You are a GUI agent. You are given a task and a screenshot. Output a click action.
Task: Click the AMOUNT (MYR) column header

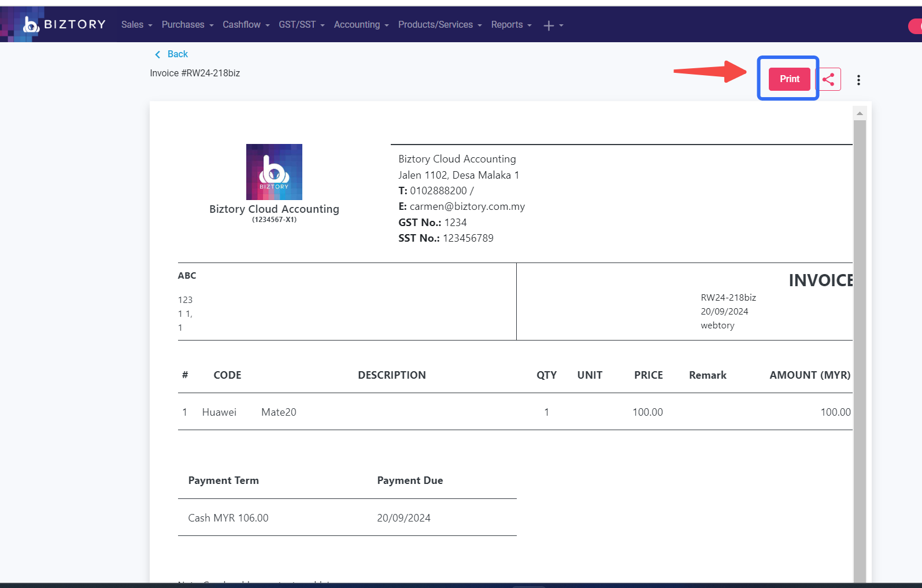pos(810,375)
